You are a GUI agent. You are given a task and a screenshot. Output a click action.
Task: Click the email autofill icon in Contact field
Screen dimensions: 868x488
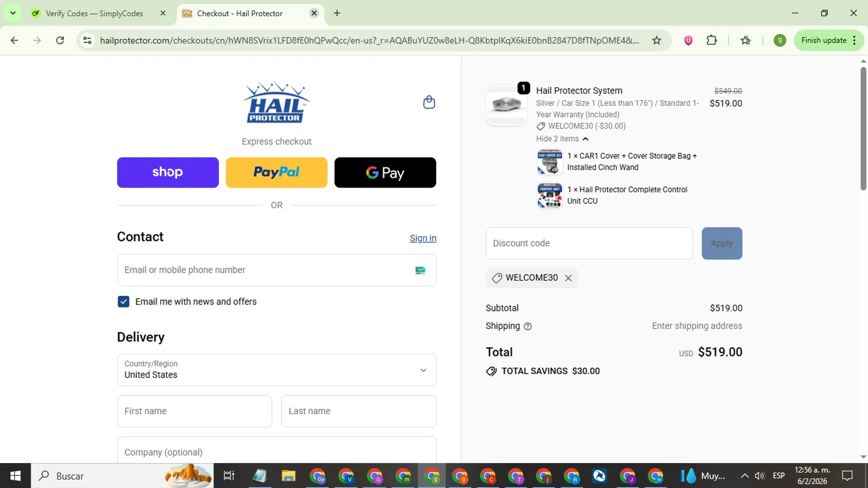coord(420,270)
